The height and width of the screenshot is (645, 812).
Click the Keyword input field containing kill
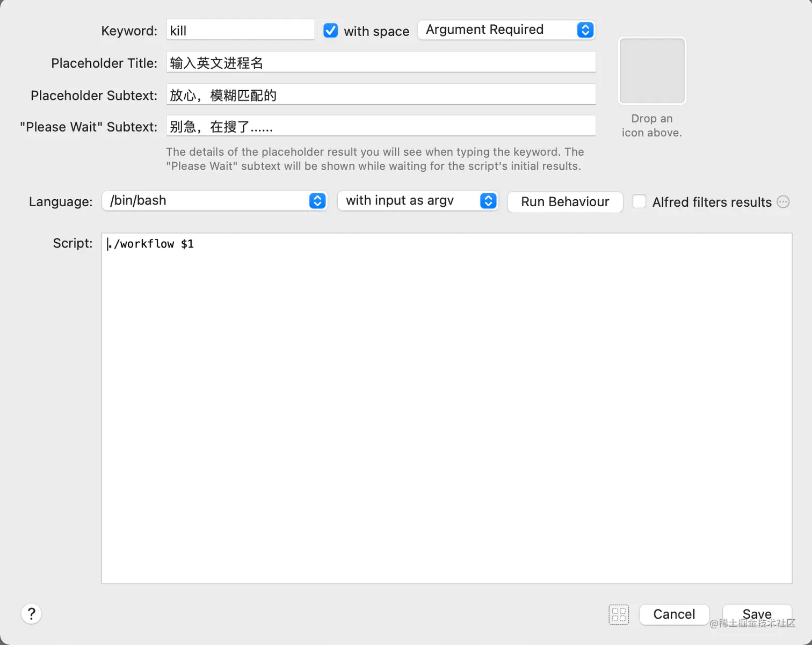[240, 30]
